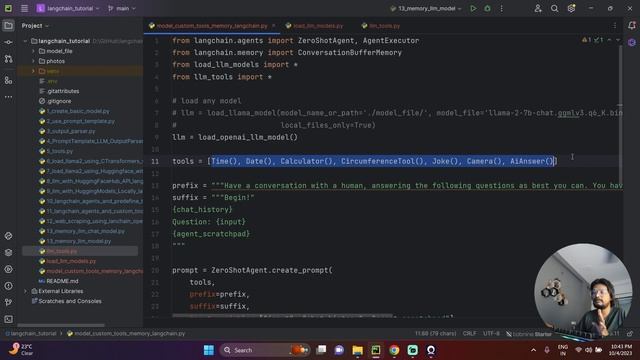Open the Pull Requests tool window
Screen dimensions: 640x360
[x=8, y=59]
